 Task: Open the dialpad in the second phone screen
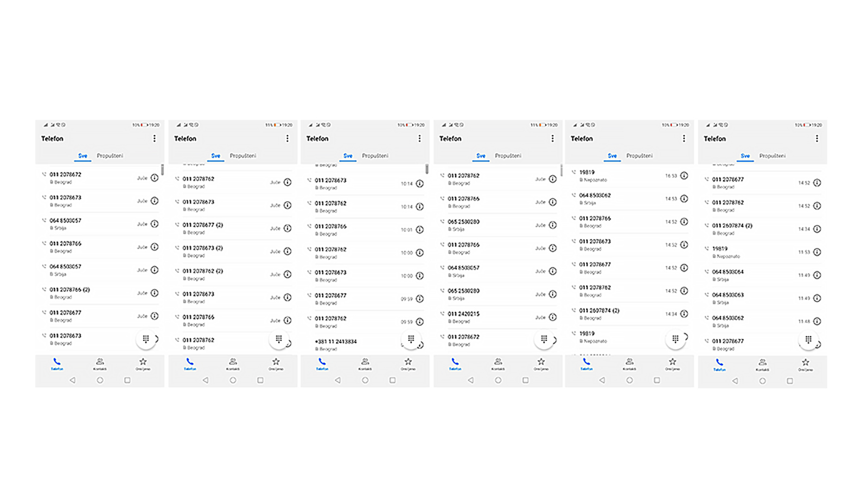[x=279, y=339]
